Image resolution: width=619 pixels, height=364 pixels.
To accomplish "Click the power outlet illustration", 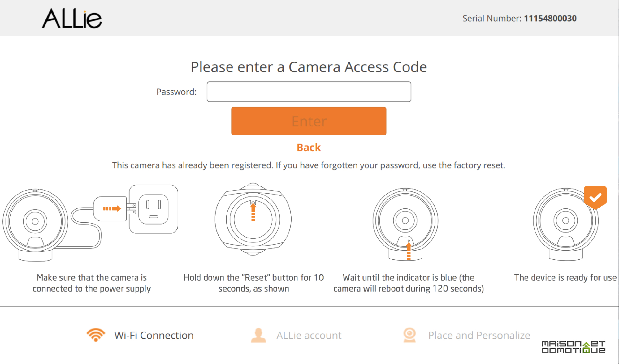I will [154, 209].
